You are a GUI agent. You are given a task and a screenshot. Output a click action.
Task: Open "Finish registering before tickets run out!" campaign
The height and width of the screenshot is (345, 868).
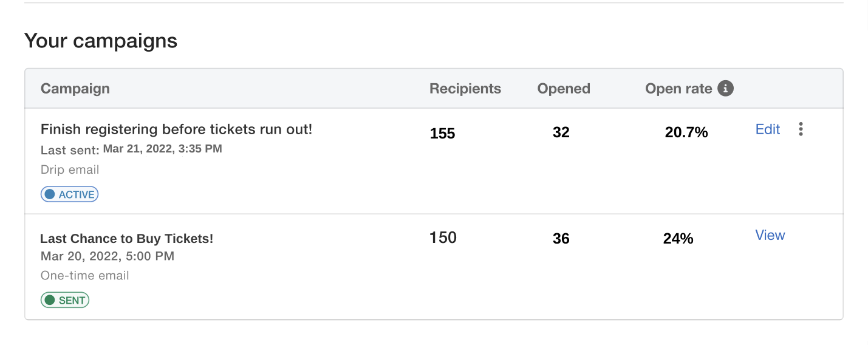point(176,129)
